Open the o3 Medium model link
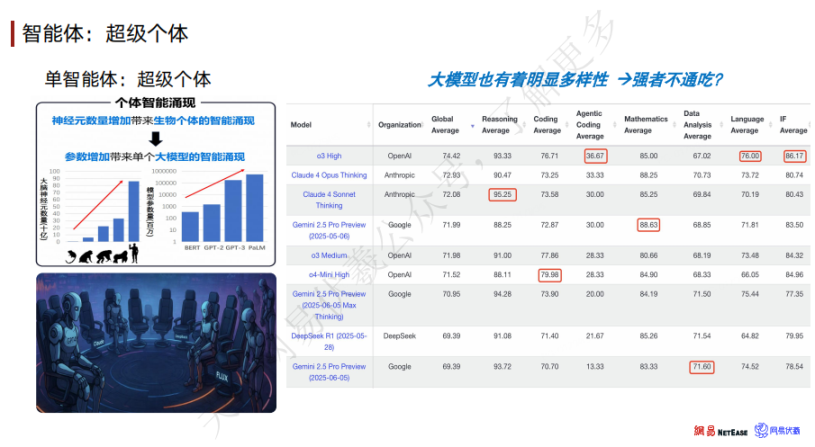Image resolution: width=815 pixels, height=447 pixels. point(329,256)
